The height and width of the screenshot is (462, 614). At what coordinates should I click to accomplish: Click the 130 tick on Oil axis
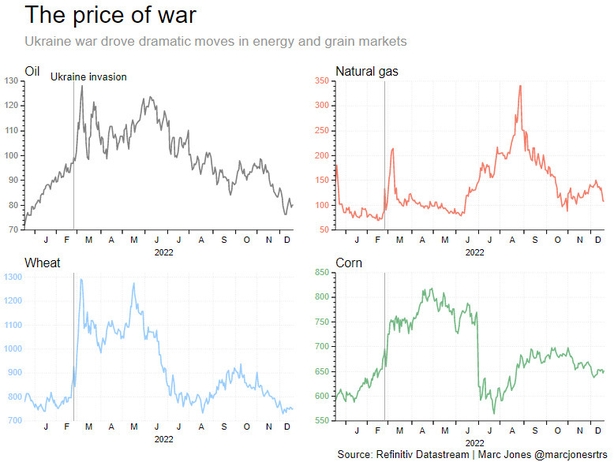tap(12, 81)
